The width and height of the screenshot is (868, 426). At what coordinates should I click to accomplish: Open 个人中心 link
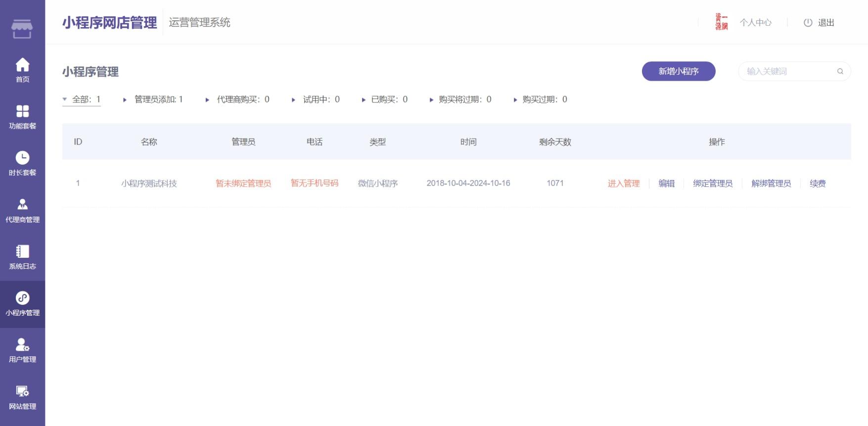(756, 23)
